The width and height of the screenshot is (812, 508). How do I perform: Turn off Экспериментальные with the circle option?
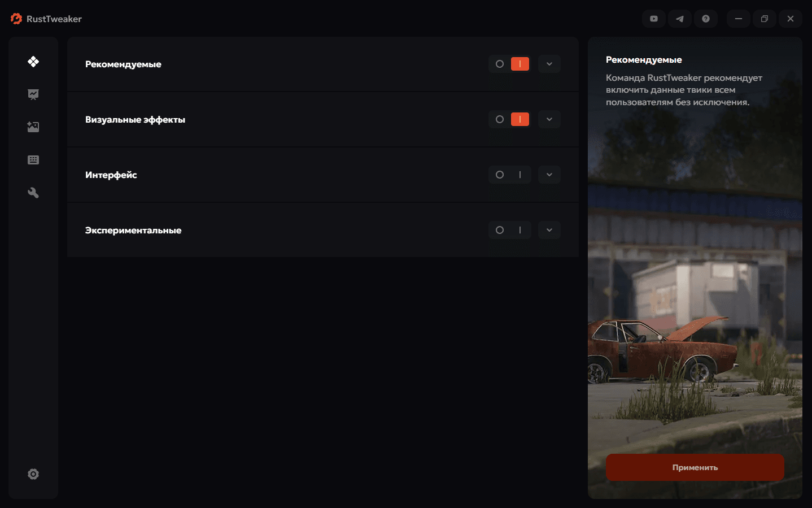500,230
